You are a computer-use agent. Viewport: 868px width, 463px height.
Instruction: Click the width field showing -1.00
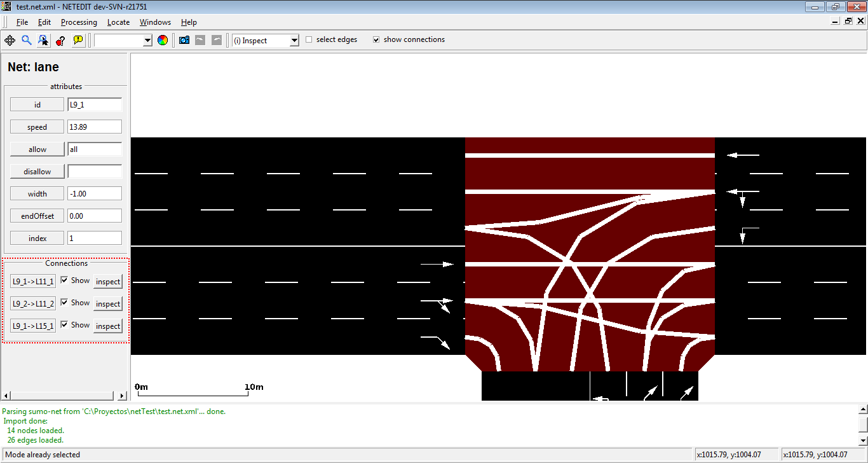coord(95,194)
